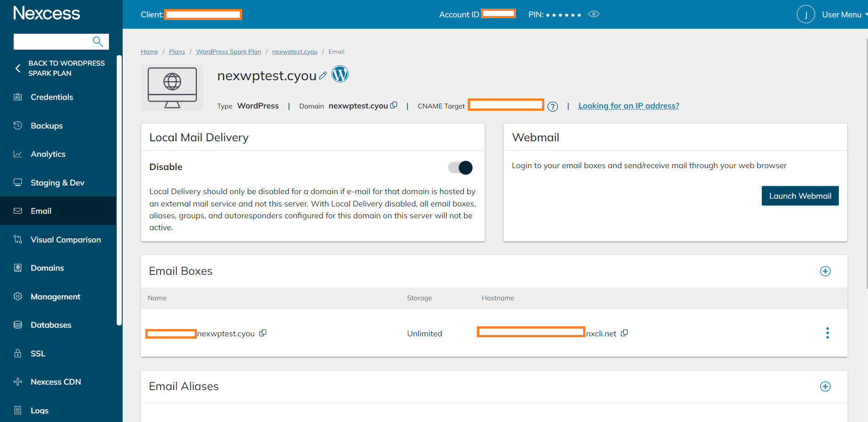Image resolution: width=868 pixels, height=422 pixels.
Task: Reveal the PIN with the eye icon
Action: [x=594, y=14]
